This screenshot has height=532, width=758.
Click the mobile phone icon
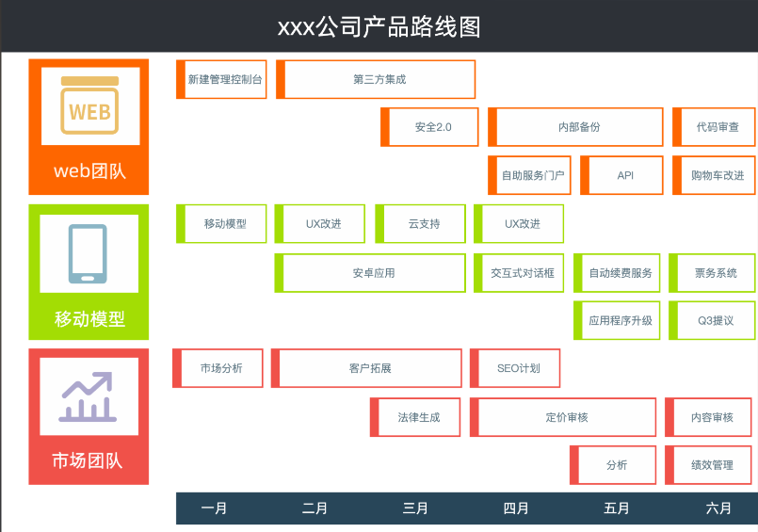[x=88, y=253]
